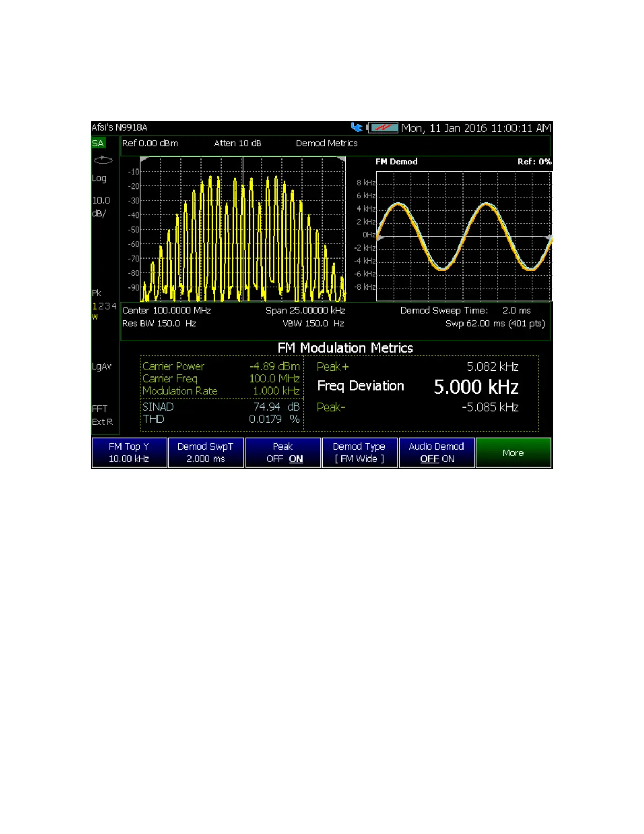The image size is (644, 834).
Task: Click the 8 kHz axis label
Action: click(x=366, y=183)
